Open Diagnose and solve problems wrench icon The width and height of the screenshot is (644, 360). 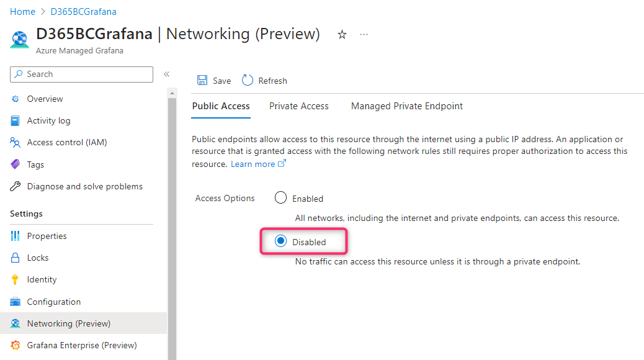click(x=16, y=186)
